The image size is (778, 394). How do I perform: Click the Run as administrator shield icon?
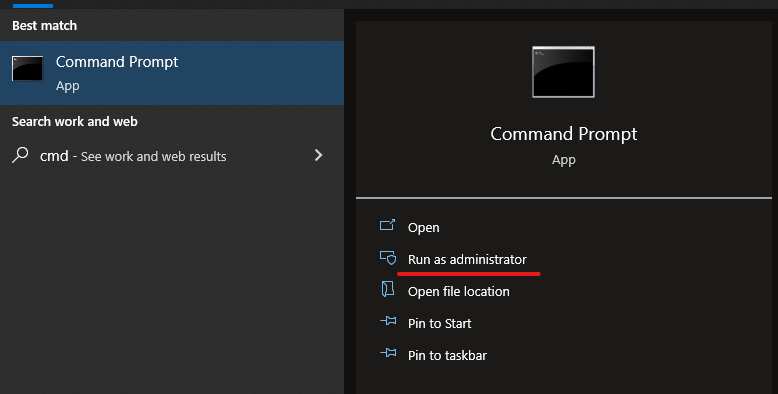(388, 258)
